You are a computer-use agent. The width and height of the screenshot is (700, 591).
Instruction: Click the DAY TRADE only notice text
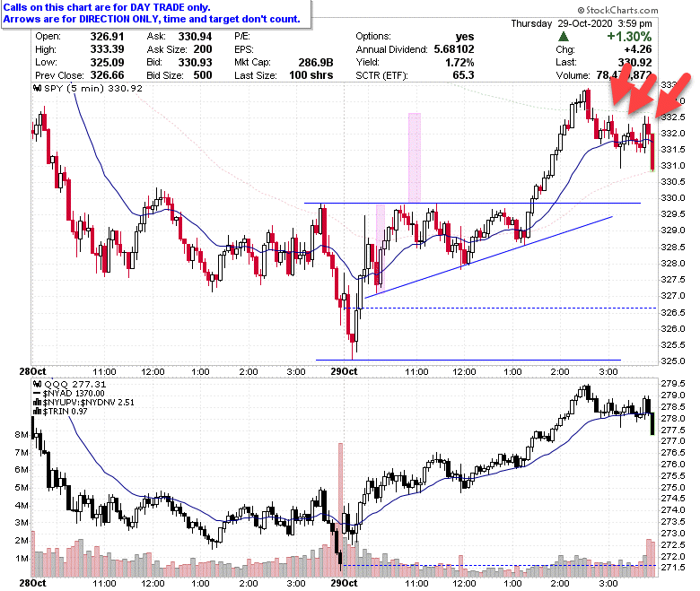pyautogui.click(x=107, y=7)
